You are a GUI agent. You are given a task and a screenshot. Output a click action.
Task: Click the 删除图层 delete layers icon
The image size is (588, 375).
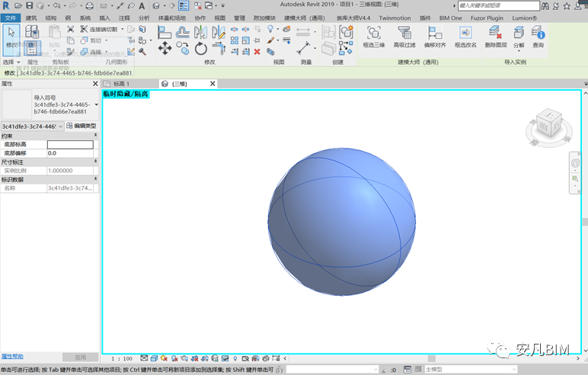pyautogui.click(x=495, y=33)
